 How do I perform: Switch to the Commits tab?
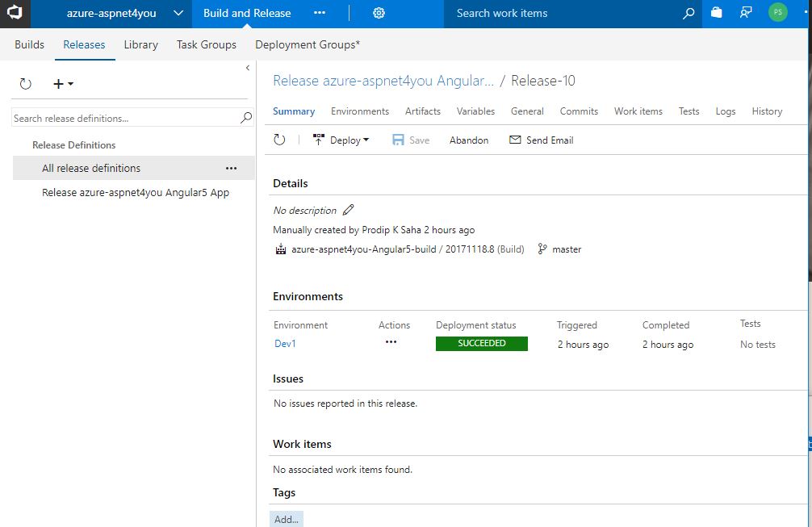(x=579, y=111)
